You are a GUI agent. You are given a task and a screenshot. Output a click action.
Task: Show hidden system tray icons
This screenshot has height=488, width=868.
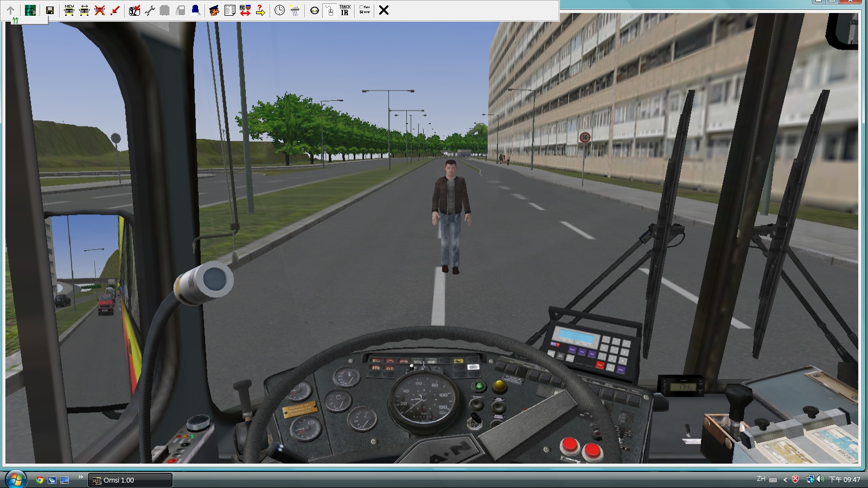[x=785, y=479]
